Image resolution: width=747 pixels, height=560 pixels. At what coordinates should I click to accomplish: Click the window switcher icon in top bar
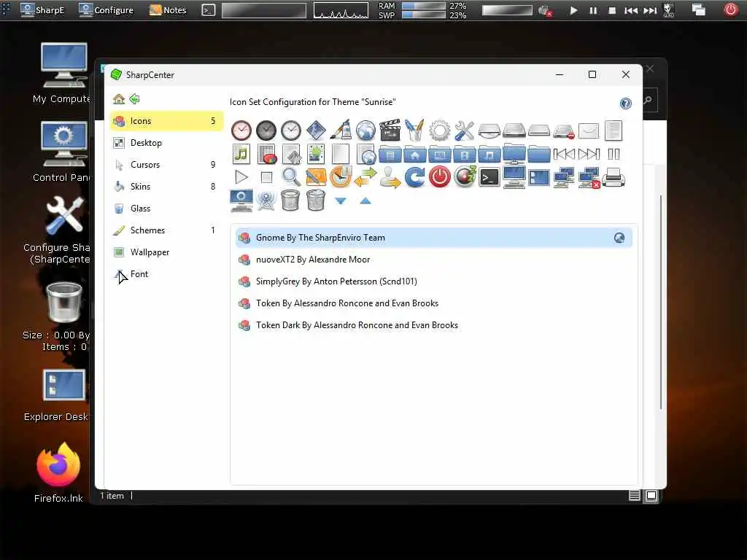point(698,10)
